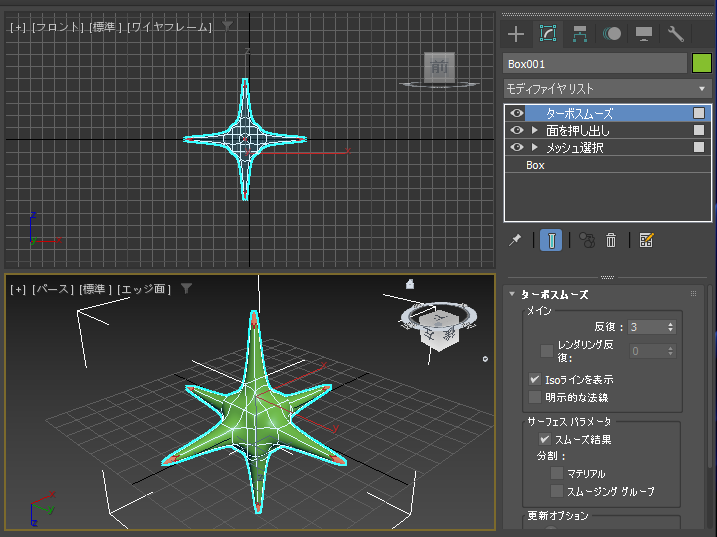717x537 pixels.
Task: Click the Make Unique icon
Action: tap(587, 240)
